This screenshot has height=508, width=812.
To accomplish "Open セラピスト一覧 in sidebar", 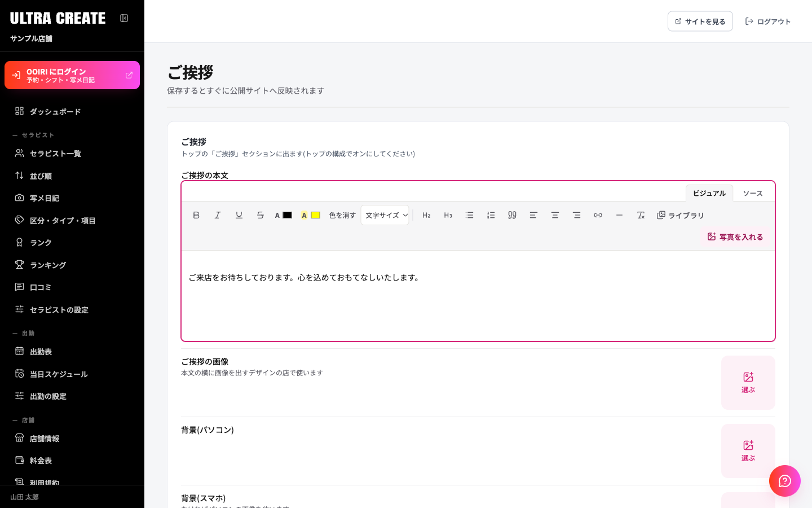I will coord(72,154).
